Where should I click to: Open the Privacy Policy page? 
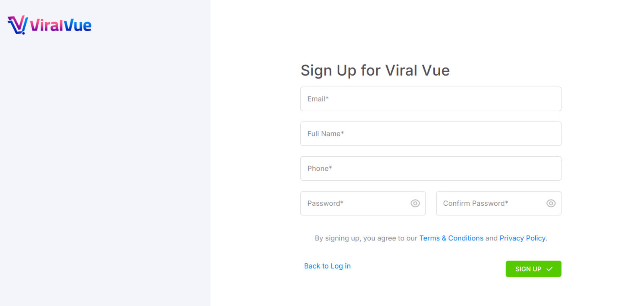(x=522, y=238)
